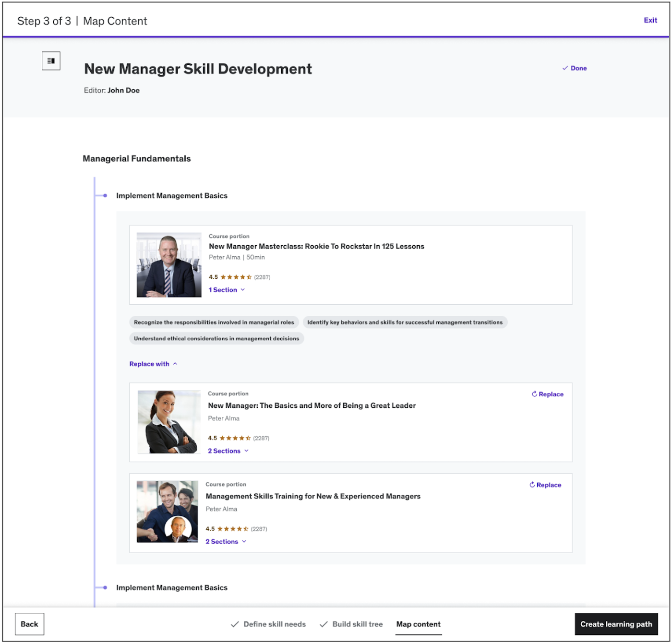Click the star rating of Masterclass course
Image resolution: width=672 pixels, height=643 pixels.
(236, 277)
